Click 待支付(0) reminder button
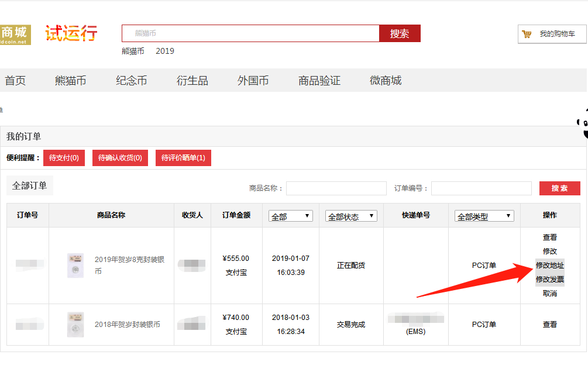This screenshot has height=372, width=588. coord(64,158)
